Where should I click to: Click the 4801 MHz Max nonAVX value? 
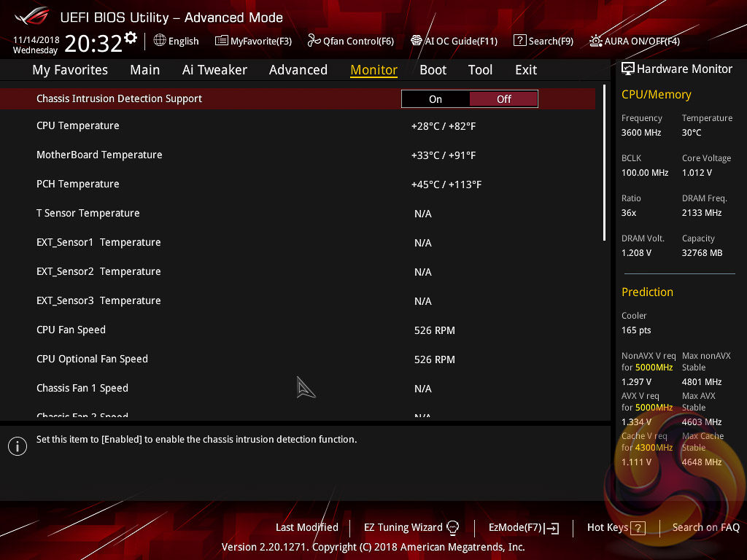click(701, 382)
